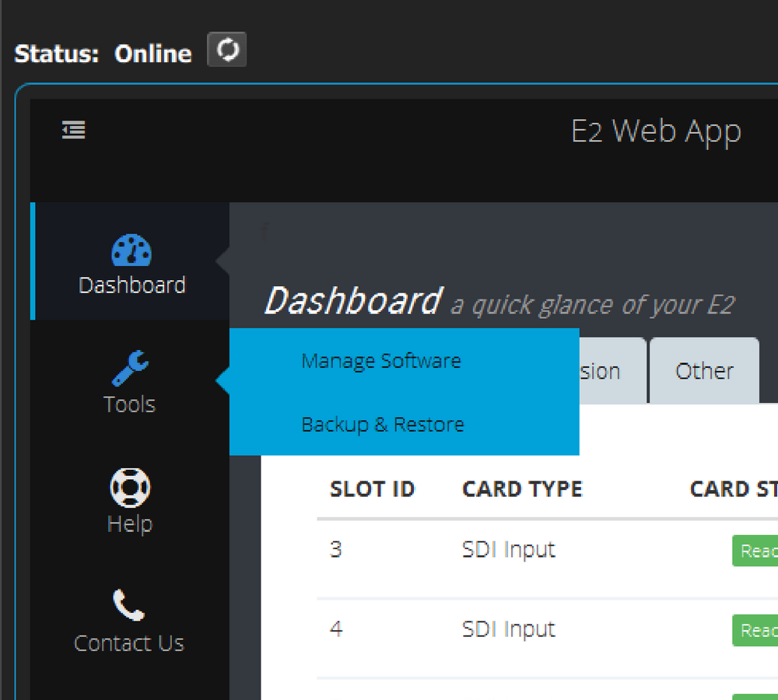Click slot ID 4 cell
The width and height of the screenshot is (778, 700).
[336, 629]
